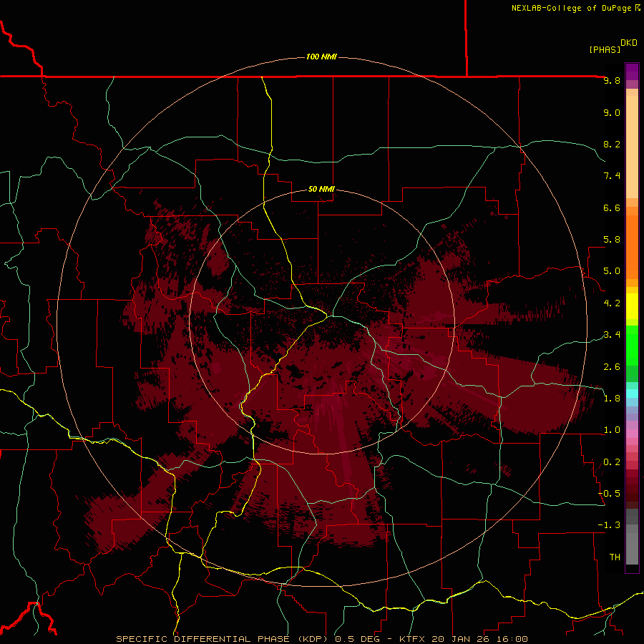Click the [PHAS] legend label
This screenshot has width=644, height=644.
tap(605, 49)
